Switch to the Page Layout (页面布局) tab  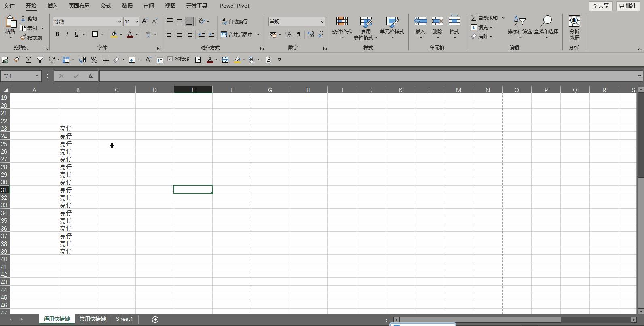tap(79, 6)
